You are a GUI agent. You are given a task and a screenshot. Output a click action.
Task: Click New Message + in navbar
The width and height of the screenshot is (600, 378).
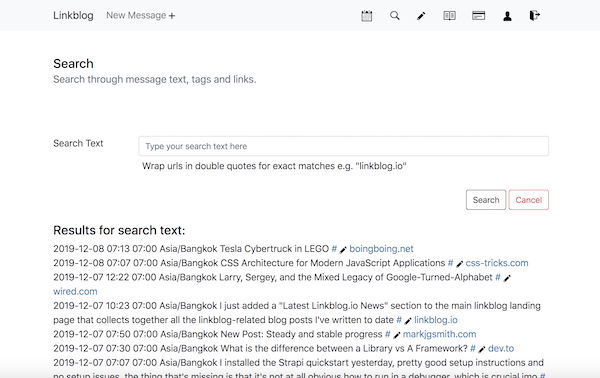(x=140, y=15)
